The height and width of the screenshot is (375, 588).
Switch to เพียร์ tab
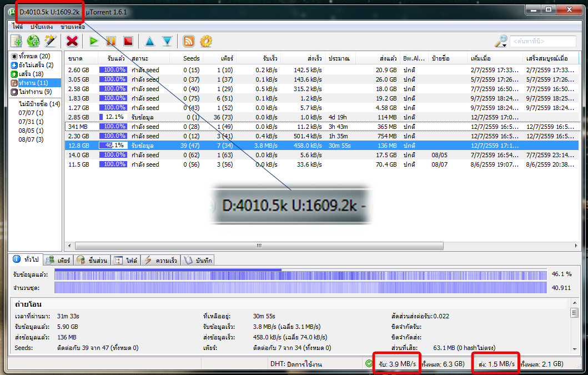pyautogui.click(x=58, y=260)
